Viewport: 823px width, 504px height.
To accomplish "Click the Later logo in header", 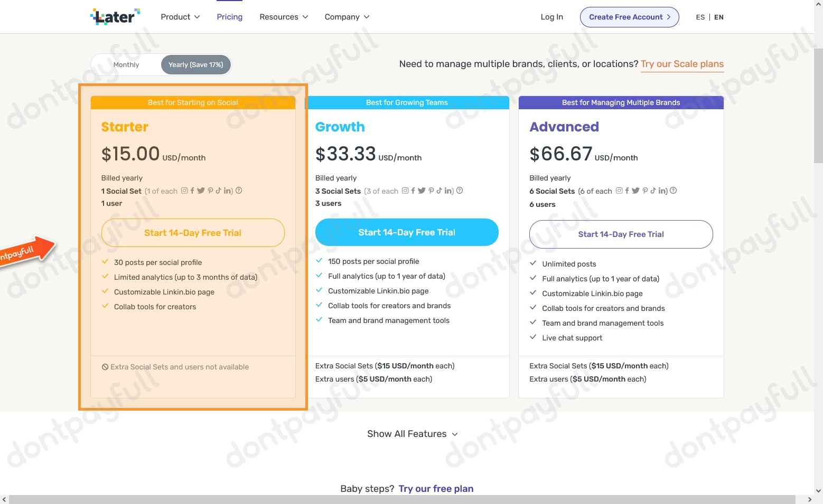I will click(115, 17).
